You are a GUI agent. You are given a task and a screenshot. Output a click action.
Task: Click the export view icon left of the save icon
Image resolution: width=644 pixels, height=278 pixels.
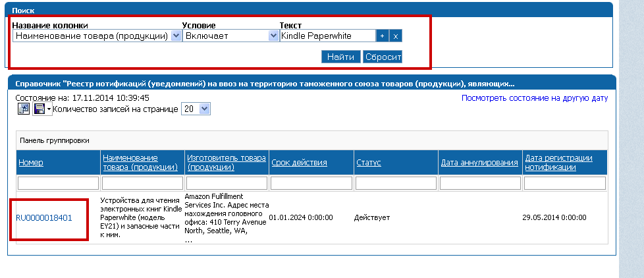pyautogui.click(x=24, y=109)
